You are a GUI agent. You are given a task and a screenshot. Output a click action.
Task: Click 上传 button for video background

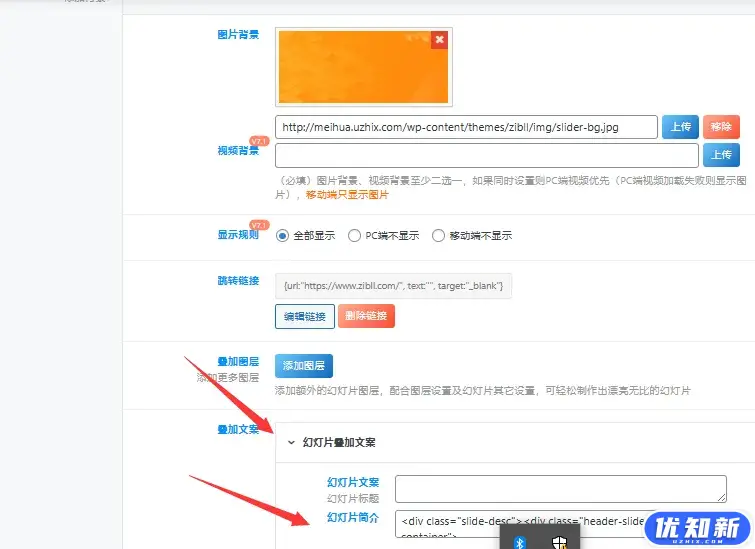[x=721, y=155]
